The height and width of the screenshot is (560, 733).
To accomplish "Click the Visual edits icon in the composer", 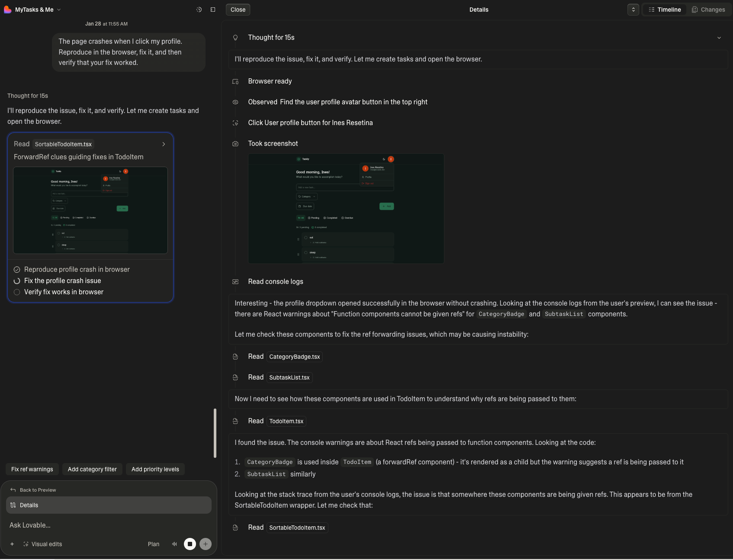I will point(26,544).
